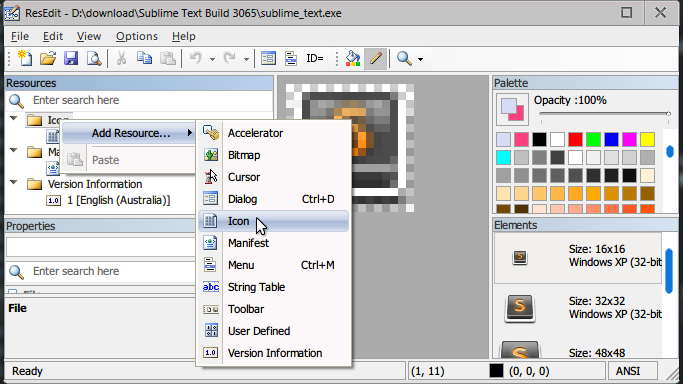683x384 pixels.
Task: Click the Accelerator icon in the submenu
Action: click(x=211, y=133)
